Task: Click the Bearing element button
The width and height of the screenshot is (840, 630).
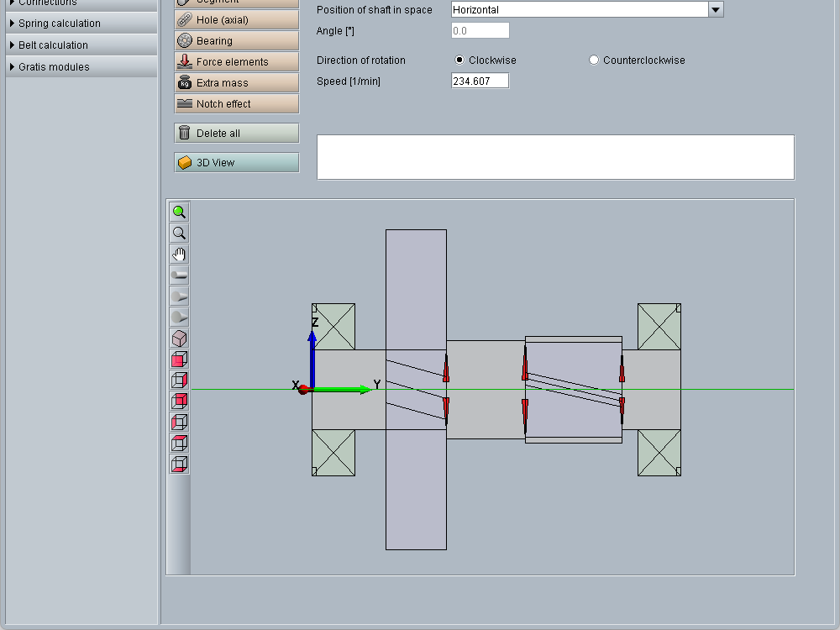Action: point(236,41)
